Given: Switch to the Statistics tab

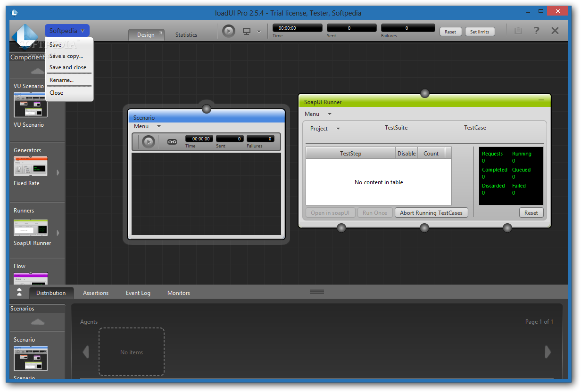Looking at the screenshot, I should [186, 35].
